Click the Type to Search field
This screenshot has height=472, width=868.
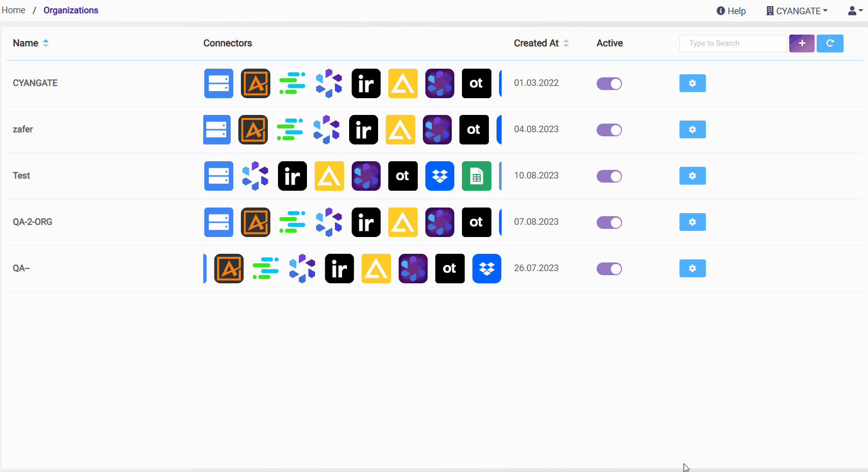(x=733, y=43)
